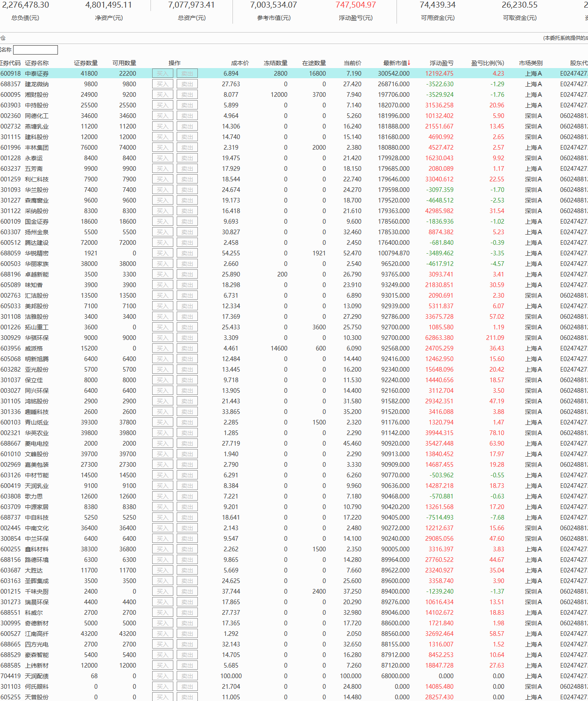Select the 五芳斋 holding row name
588x701 pixels.
click(34, 169)
